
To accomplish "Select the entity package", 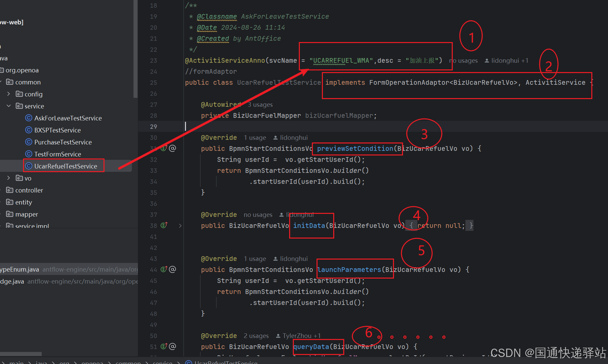I will [x=24, y=202].
